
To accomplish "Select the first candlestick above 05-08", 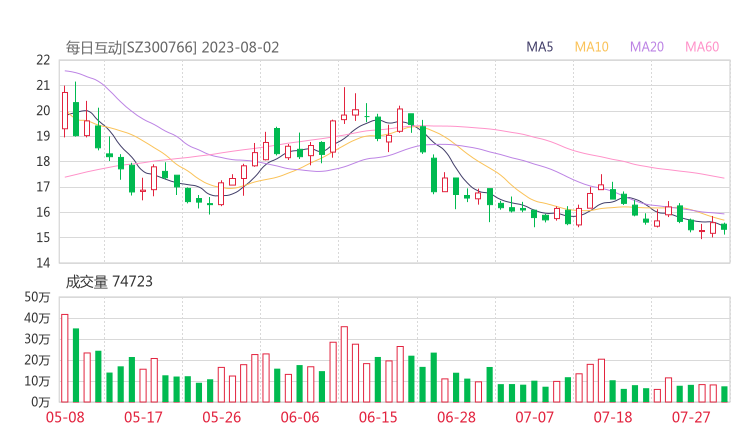I will tap(65, 111).
